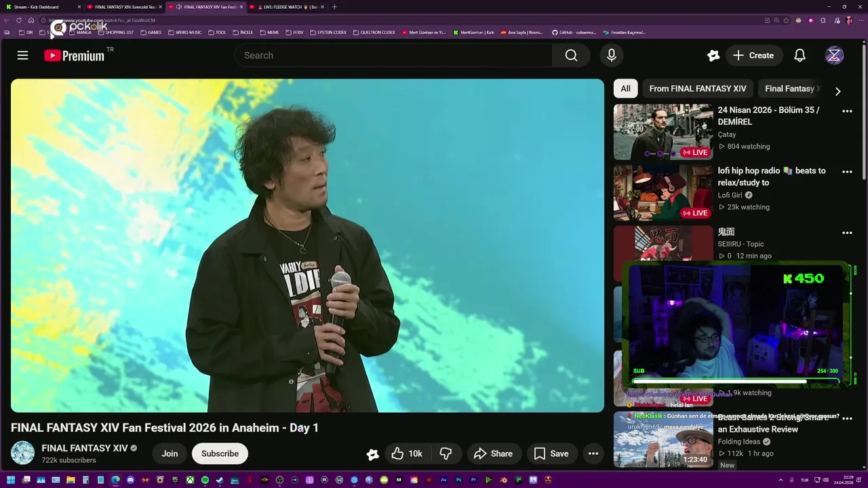Open the sparkle icon left of Create
The width and height of the screenshot is (868, 488).
[713, 56]
